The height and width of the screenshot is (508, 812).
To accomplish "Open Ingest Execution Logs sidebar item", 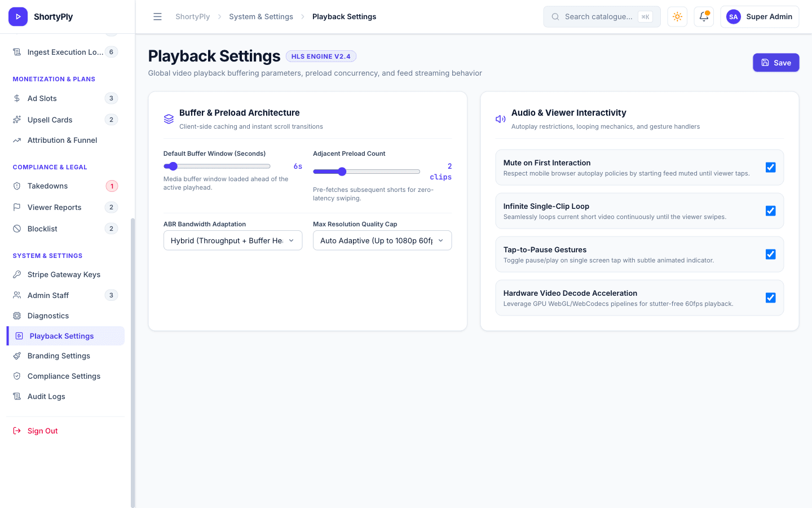I will [65, 52].
